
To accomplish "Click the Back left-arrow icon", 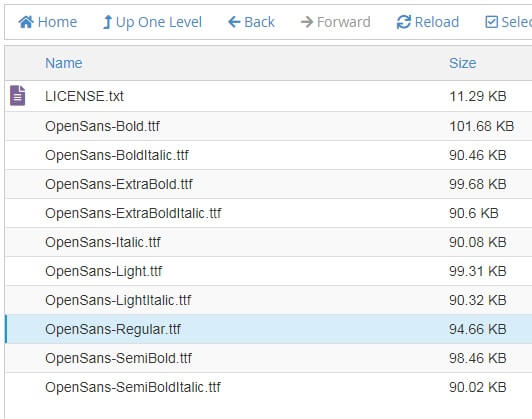I will [234, 22].
